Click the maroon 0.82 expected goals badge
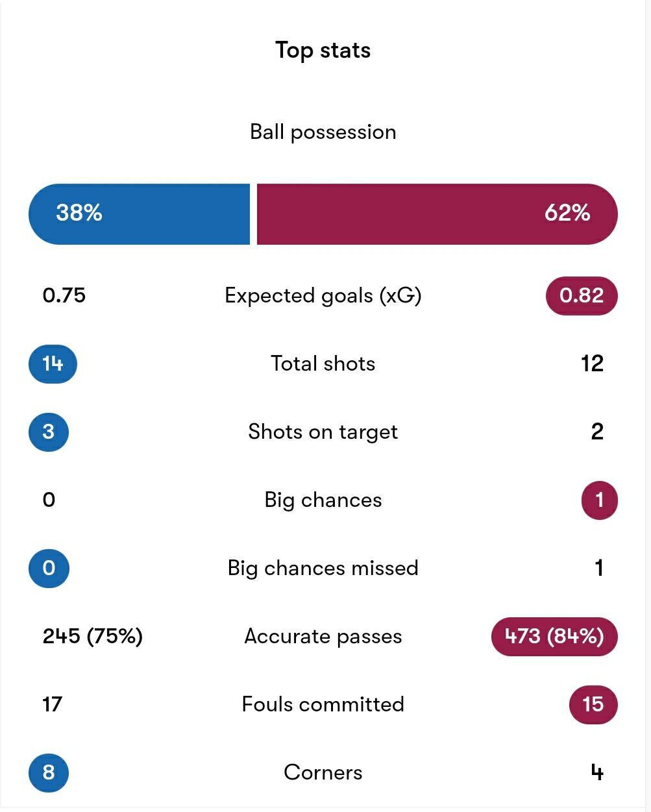The width and height of the screenshot is (651, 812). 582,295
